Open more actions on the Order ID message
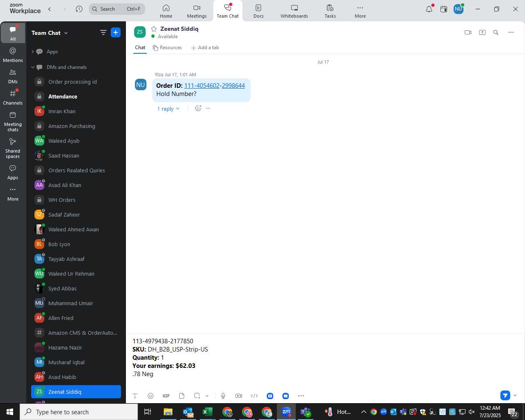525x420 pixels. [x=208, y=108]
